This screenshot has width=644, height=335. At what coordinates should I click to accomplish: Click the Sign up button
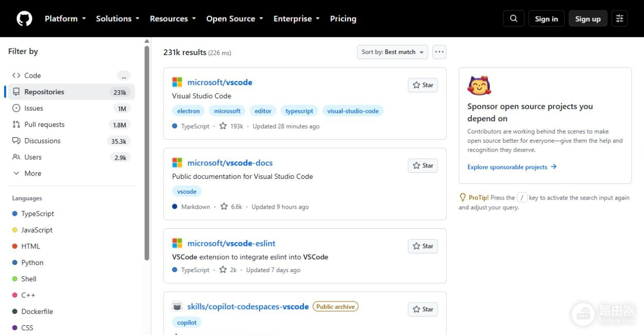click(x=588, y=19)
